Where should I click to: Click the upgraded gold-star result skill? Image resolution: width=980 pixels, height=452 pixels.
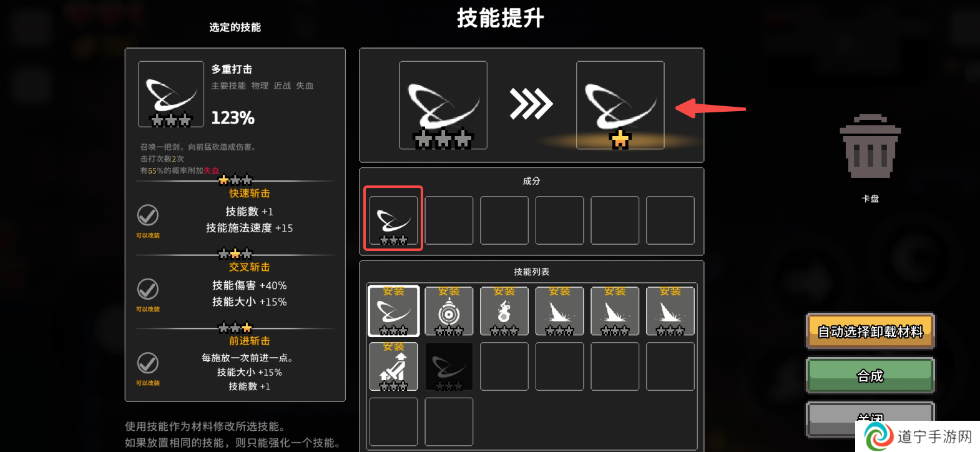tap(620, 105)
